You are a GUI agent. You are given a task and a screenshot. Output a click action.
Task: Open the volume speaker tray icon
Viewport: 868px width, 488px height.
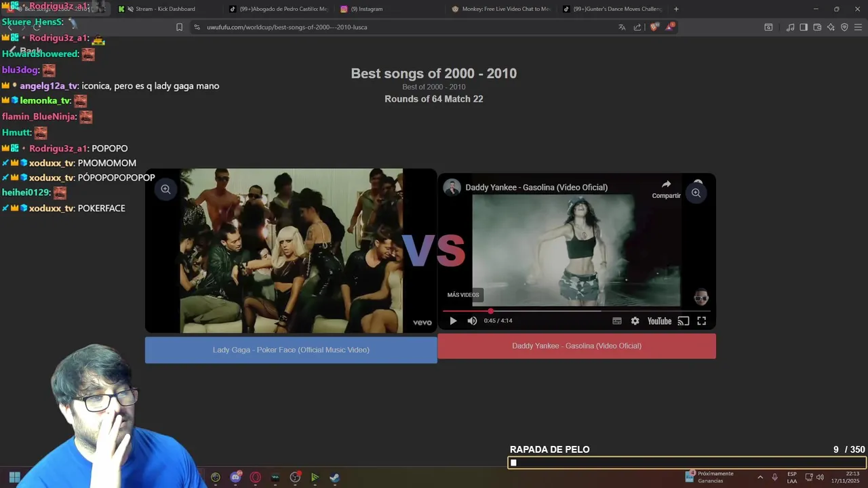click(820, 477)
